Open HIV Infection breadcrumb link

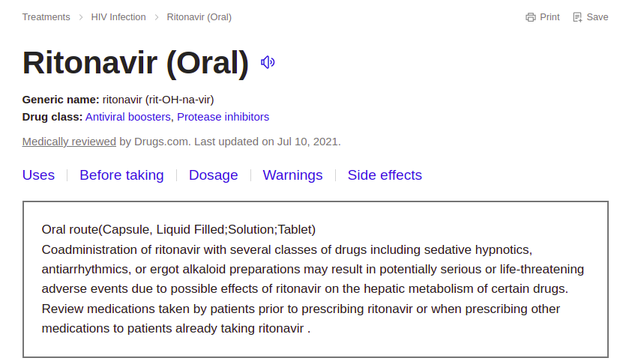[x=118, y=17]
